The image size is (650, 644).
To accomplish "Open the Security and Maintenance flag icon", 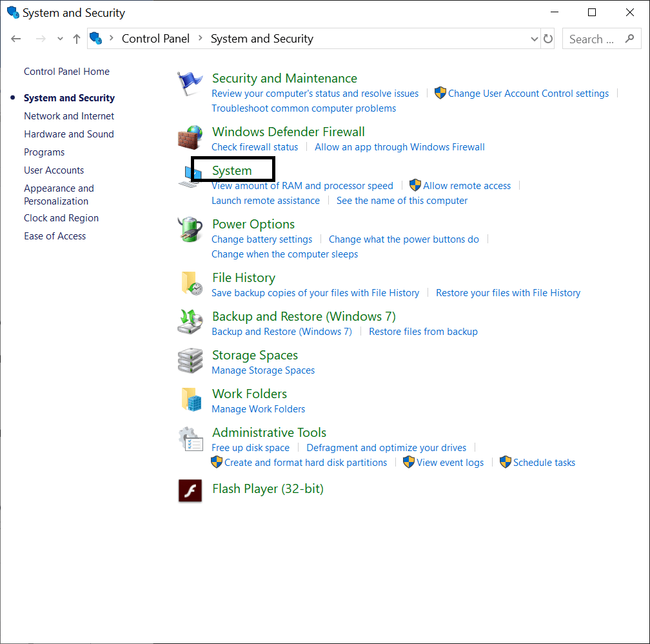I will click(x=190, y=84).
